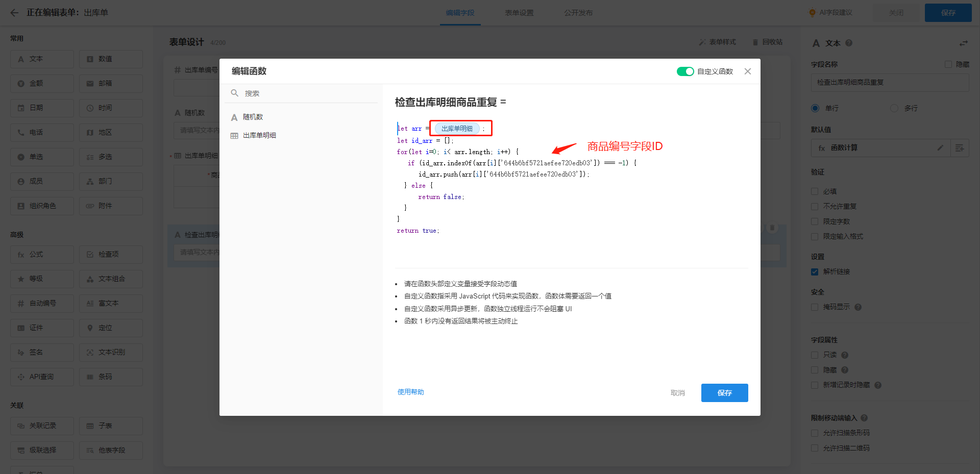The height and width of the screenshot is (474, 980).
Task: Add a 关联记录 field from the palette
Action: pyautogui.click(x=42, y=426)
